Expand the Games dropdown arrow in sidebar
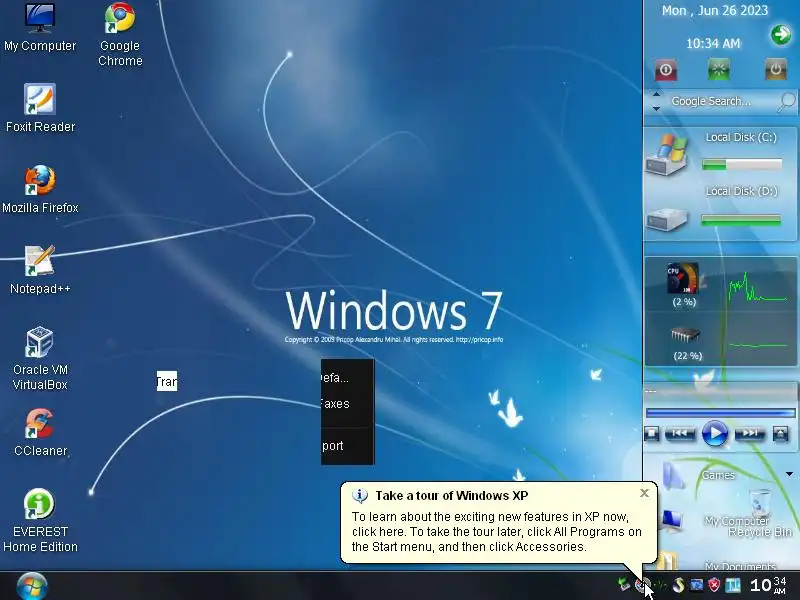The width and height of the screenshot is (800, 600). coord(789,474)
